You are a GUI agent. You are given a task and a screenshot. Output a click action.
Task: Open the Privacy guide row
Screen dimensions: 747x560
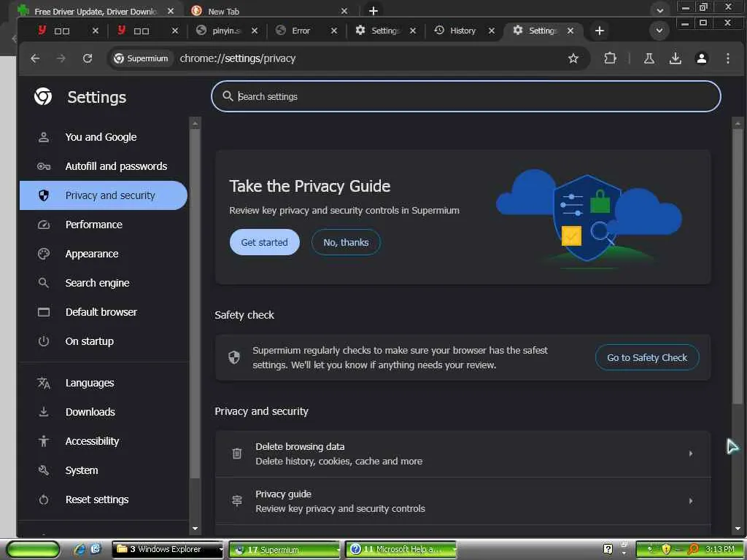click(x=462, y=501)
